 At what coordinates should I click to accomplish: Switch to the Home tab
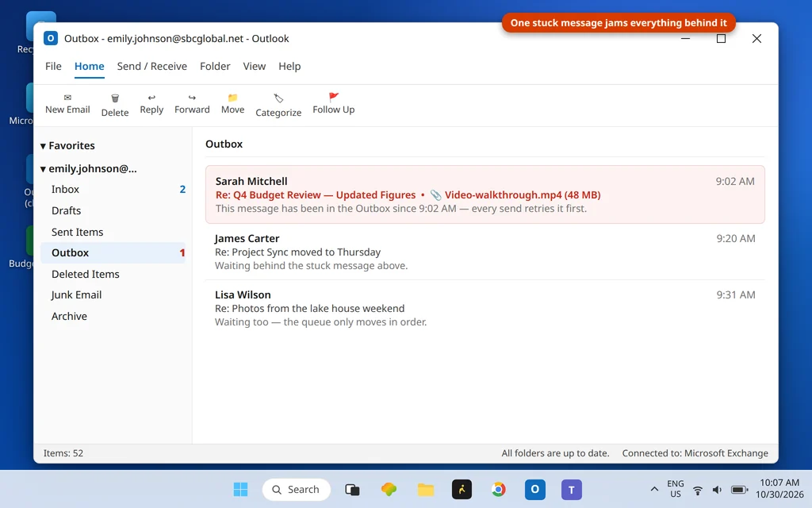[89, 67]
